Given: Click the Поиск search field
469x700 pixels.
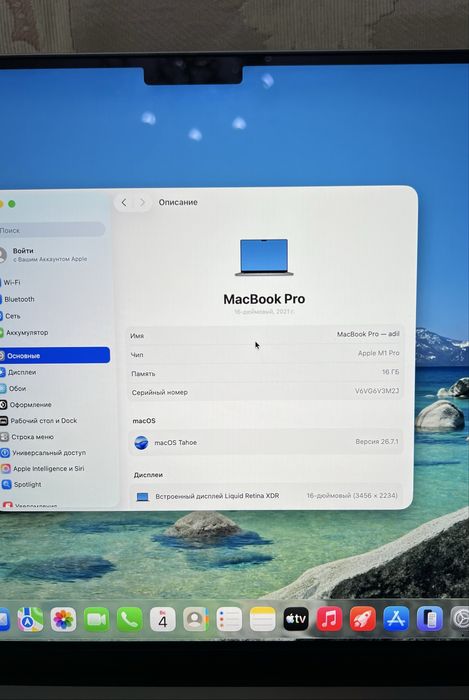Looking at the screenshot, I should [x=52, y=230].
